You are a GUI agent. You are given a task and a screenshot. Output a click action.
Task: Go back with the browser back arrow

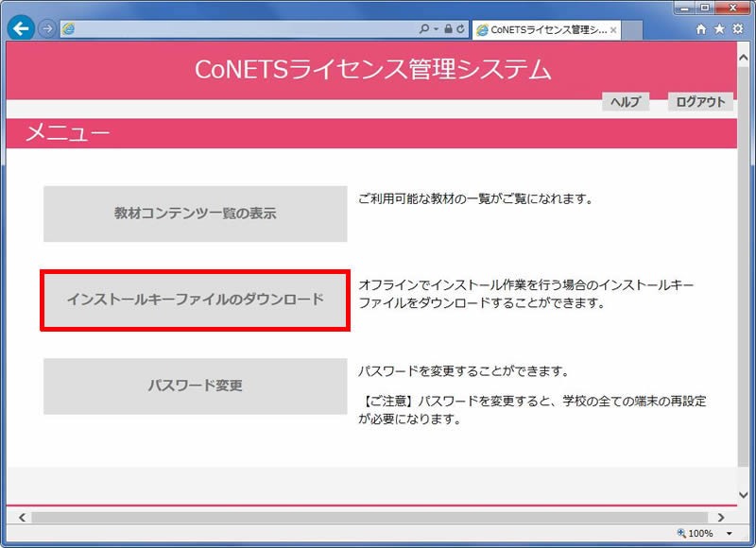[21, 28]
